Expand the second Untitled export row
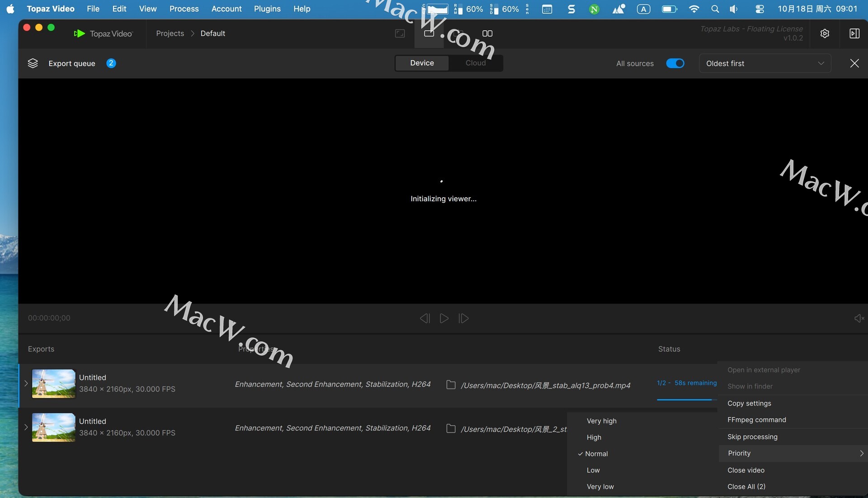This screenshot has width=868, height=498. point(26,427)
